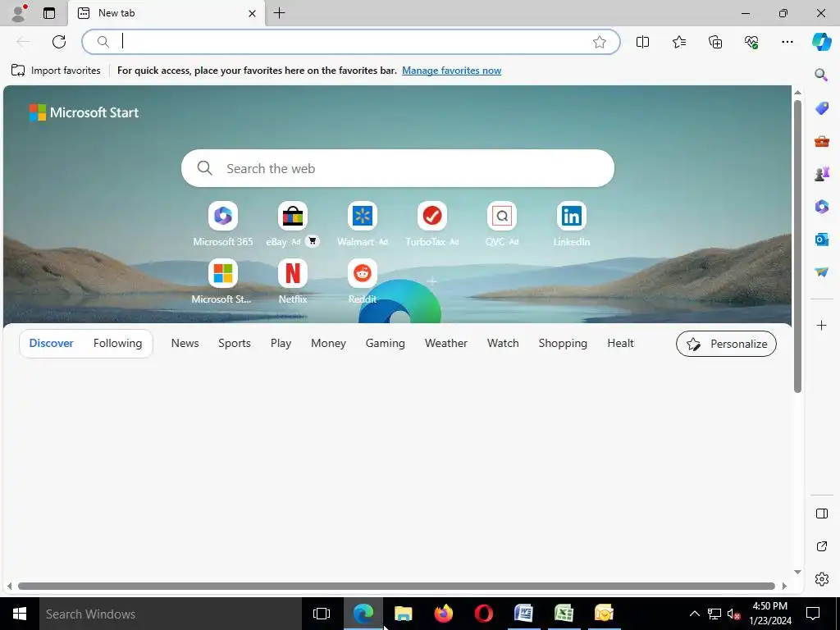Click the Search the web box
The image size is (840, 630).
tap(398, 168)
